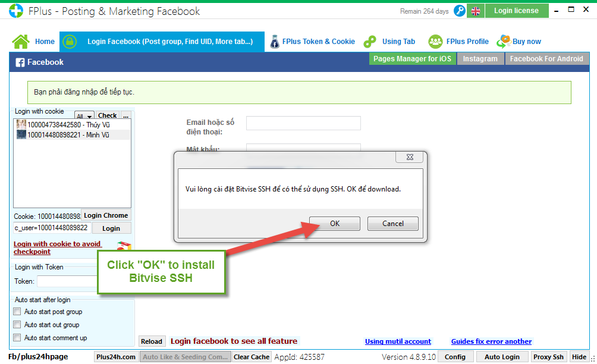Click the Email hoặc số điện thoại field
Screen dimensions: 597x364
click(303, 123)
